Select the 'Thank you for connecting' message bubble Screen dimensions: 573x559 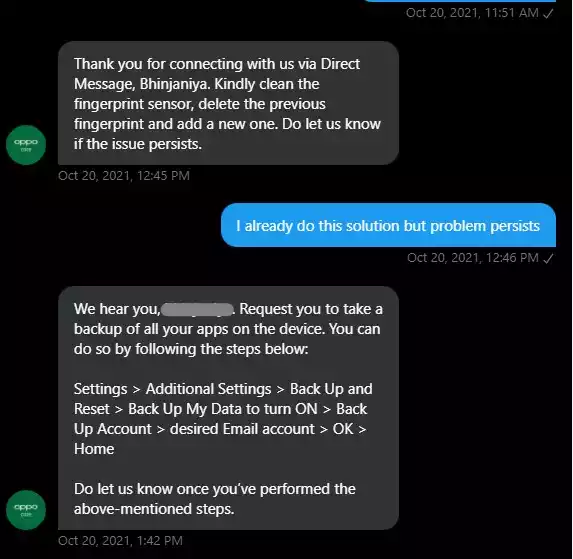tap(228, 103)
